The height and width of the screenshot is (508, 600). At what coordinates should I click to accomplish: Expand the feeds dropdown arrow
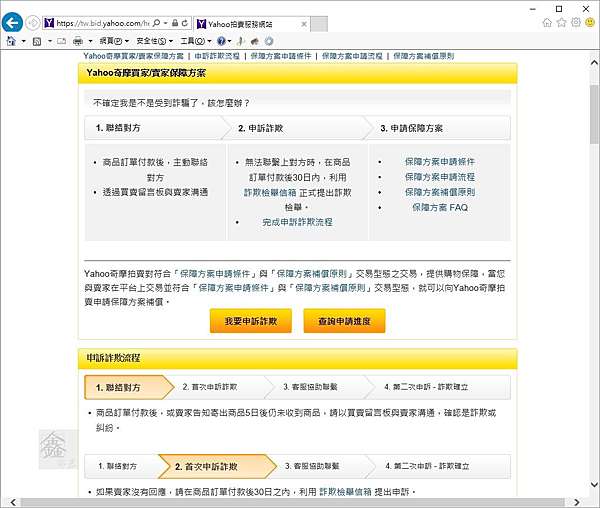pyautogui.click(x=49, y=41)
